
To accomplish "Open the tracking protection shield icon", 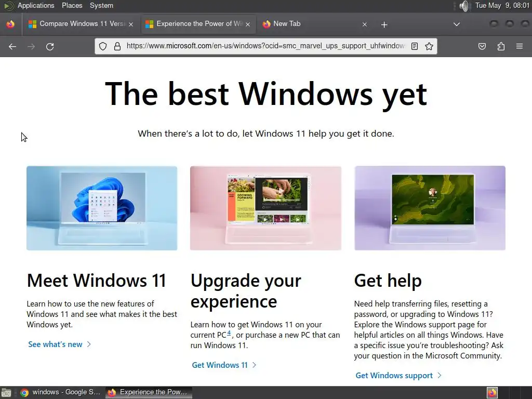I will point(103,46).
